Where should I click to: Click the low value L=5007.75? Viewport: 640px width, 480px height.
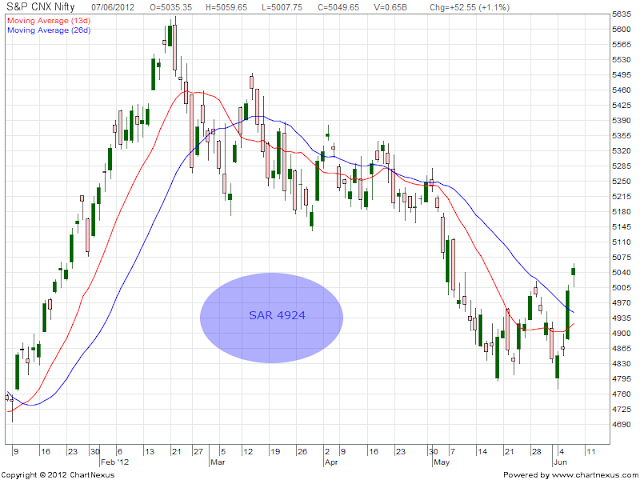tap(282, 7)
